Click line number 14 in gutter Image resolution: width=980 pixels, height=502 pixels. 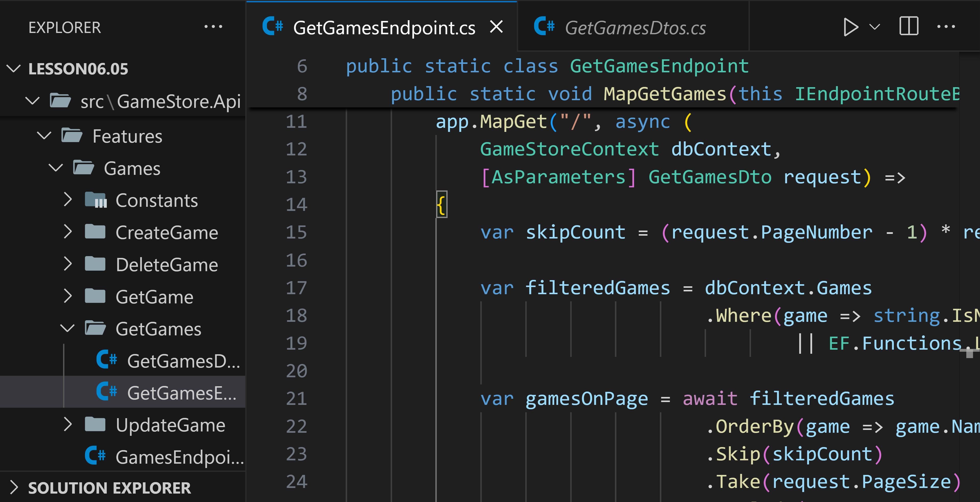296,205
